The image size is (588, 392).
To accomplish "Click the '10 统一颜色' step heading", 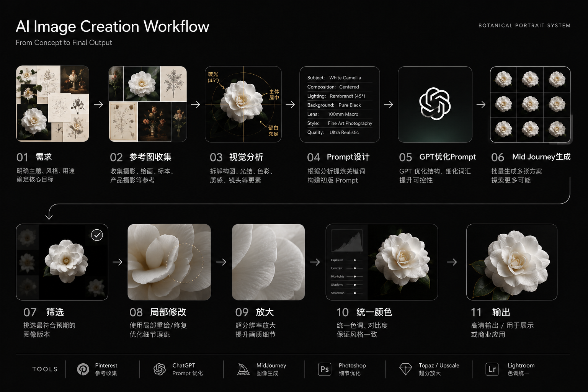I will pos(364,312).
